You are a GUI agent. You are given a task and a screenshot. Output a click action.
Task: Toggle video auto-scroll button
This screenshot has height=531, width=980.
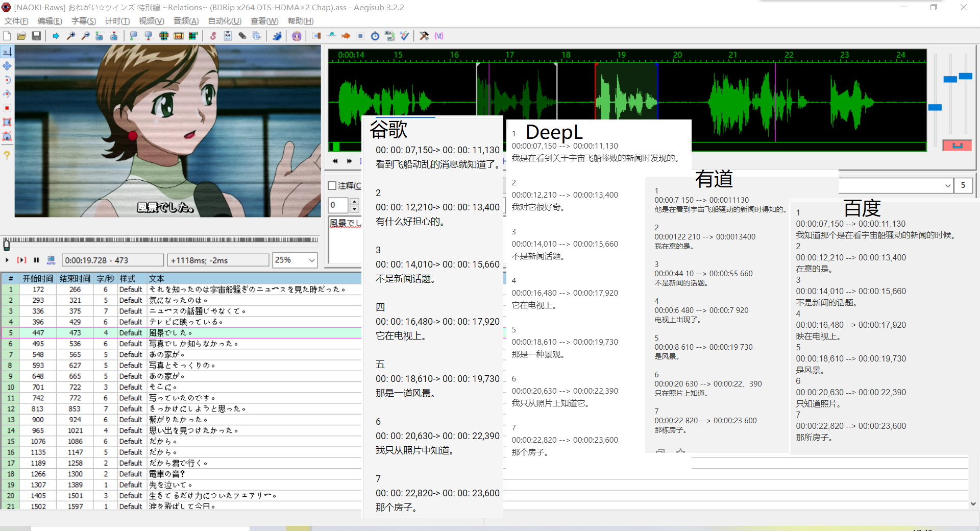point(51,260)
